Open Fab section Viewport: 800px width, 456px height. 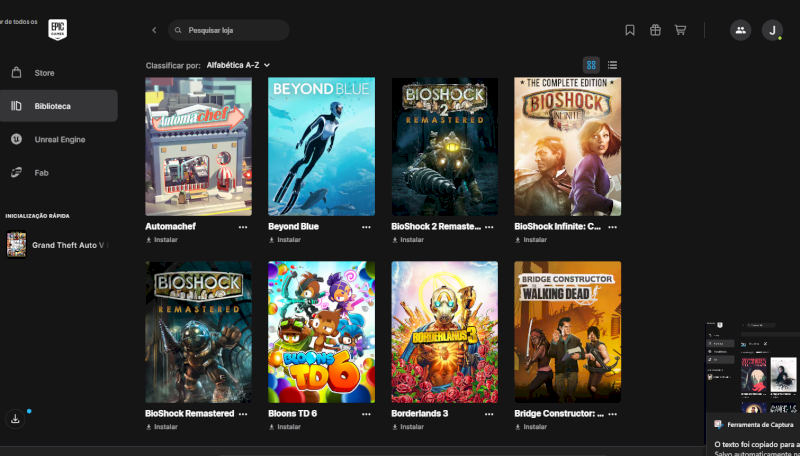59,172
